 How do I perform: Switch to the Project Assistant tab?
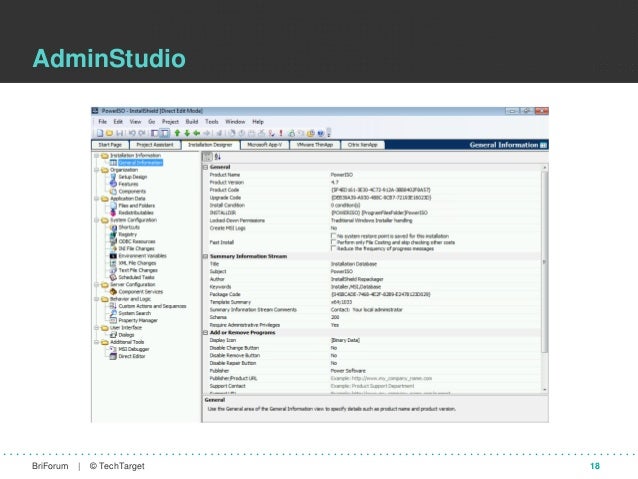(155, 145)
